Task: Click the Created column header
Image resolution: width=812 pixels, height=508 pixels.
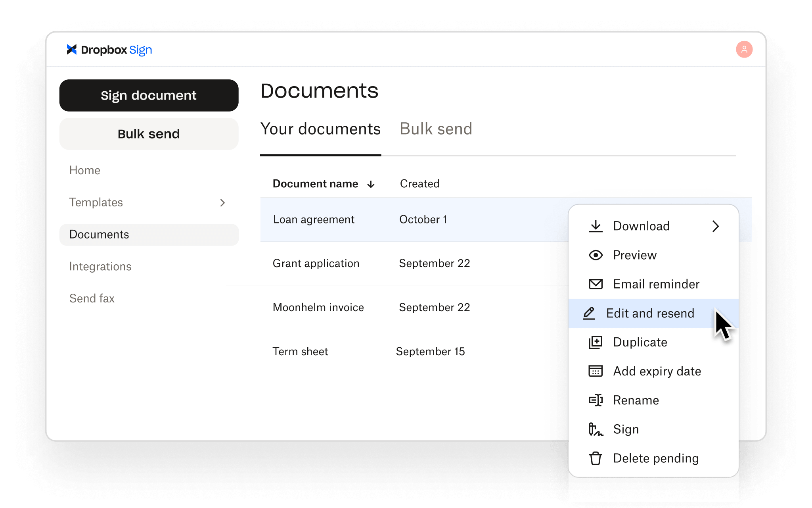Action: [419, 184]
